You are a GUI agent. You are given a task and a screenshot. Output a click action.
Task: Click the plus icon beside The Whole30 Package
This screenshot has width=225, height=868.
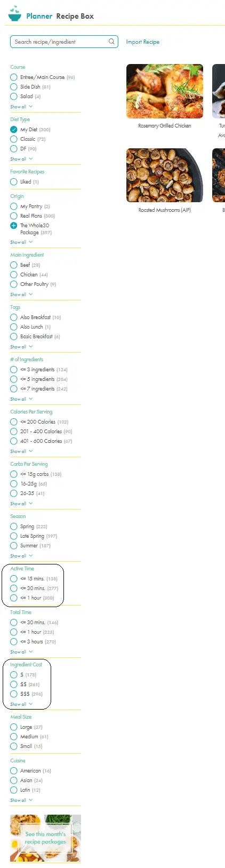point(14,226)
